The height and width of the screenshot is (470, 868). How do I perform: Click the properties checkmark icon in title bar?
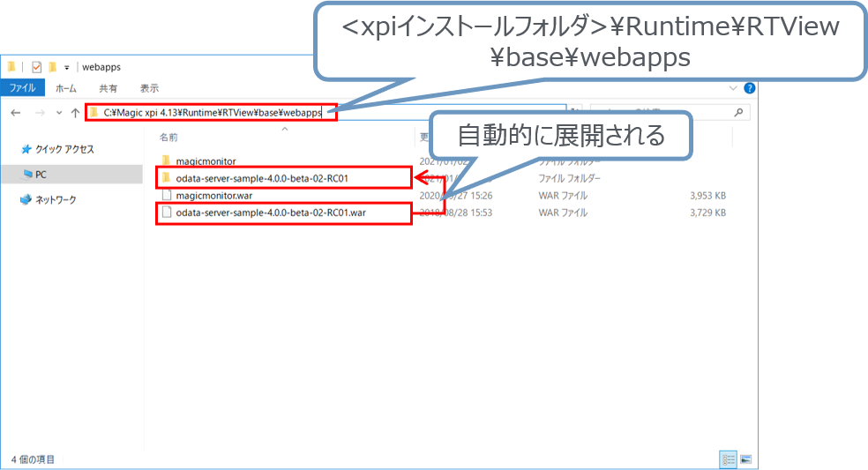pos(36,67)
